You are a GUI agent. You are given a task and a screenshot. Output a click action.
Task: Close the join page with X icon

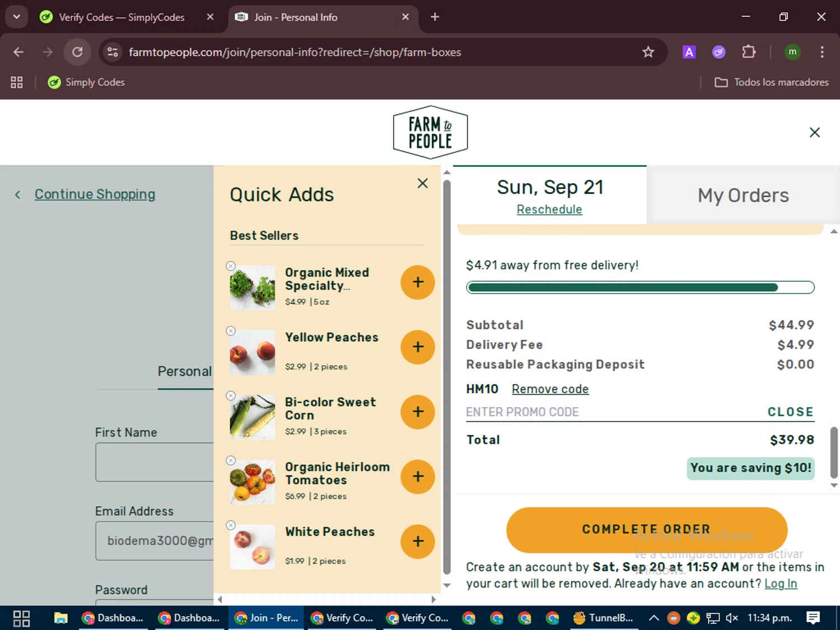tap(815, 132)
